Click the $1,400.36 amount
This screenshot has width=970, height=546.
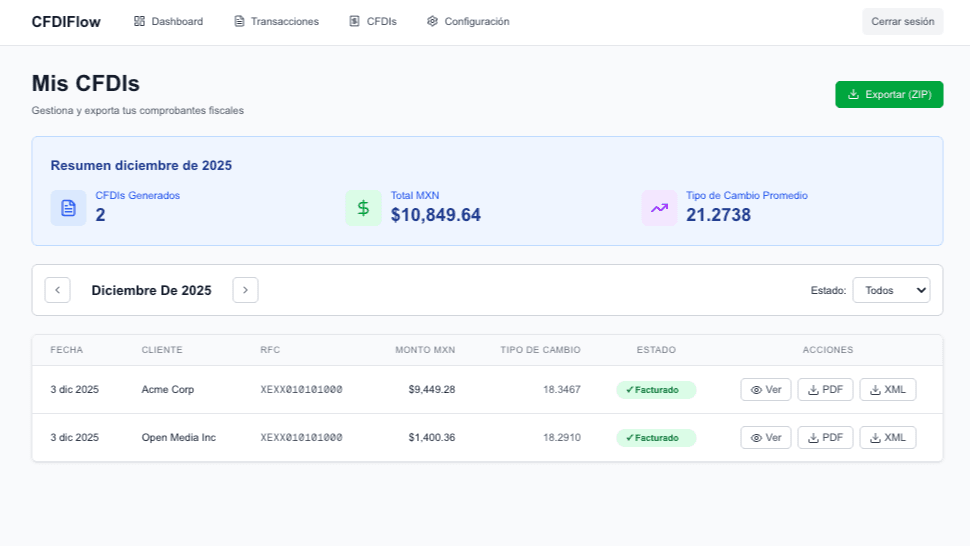pos(432,438)
